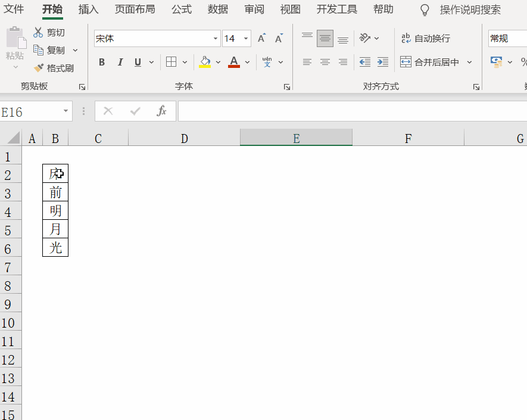Click the Paste clipboard icon
Screen dimensions: 527x420
tap(16, 38)
